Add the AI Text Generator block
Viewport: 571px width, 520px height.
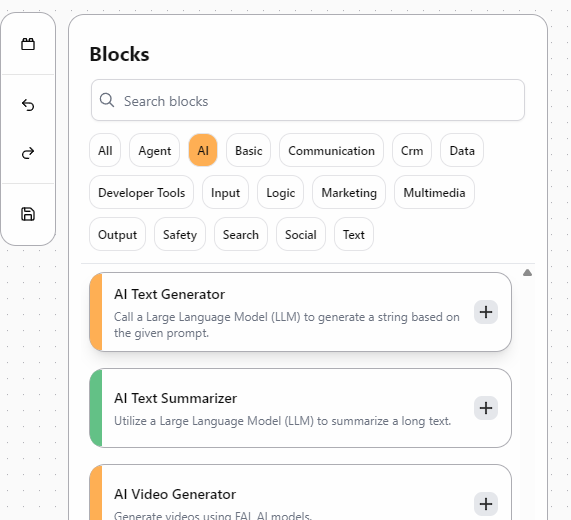486,312
